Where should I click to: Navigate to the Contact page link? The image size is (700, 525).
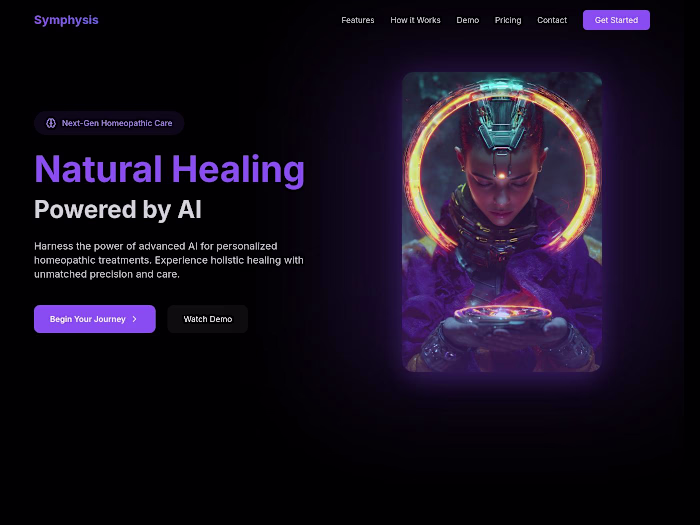(x=552, y=20)
